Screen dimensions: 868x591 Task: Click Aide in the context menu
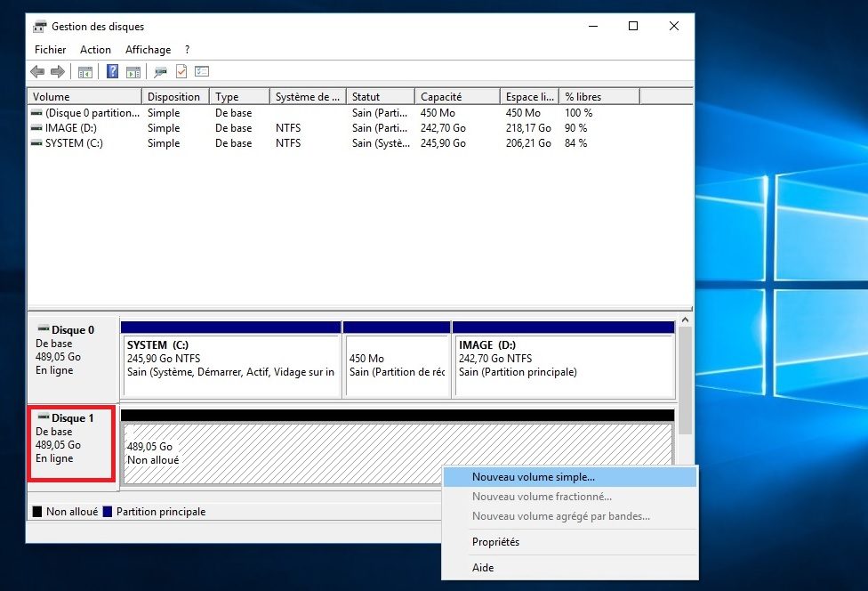tap(483, 568)
